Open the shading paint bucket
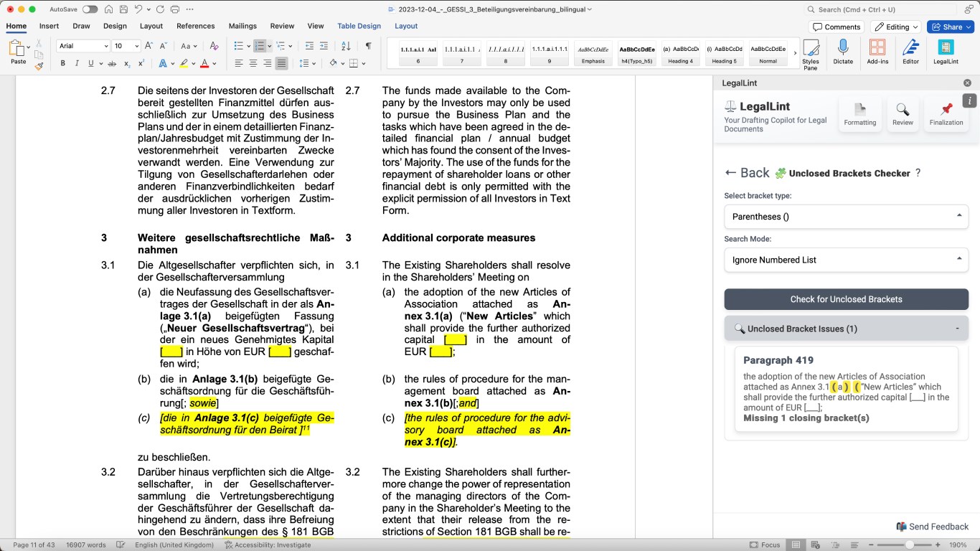Viewport: 980px width, 551px height. 334,63
